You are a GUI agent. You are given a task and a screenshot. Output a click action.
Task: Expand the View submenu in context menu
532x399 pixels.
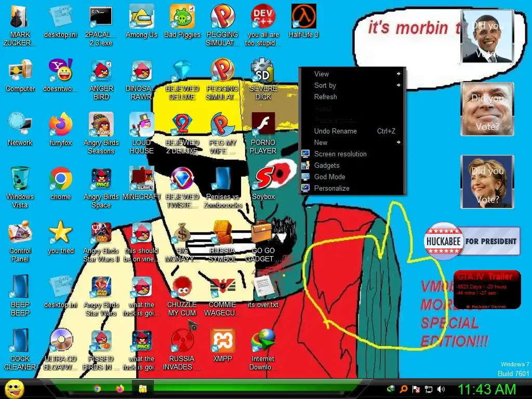click(352, 74)
